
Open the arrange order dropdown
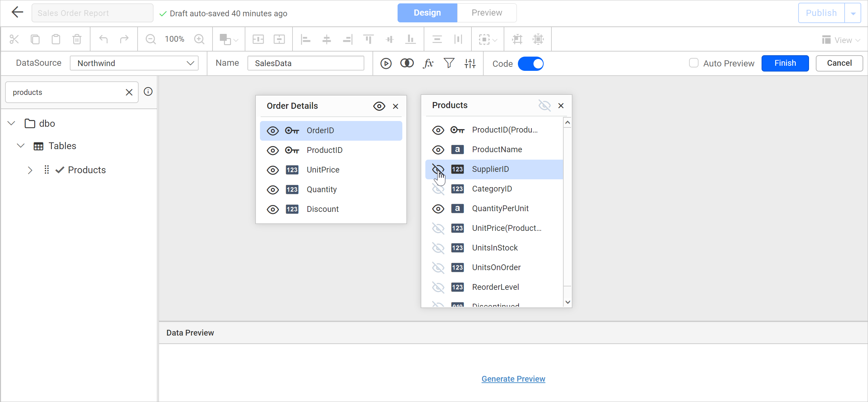(229, 39)
